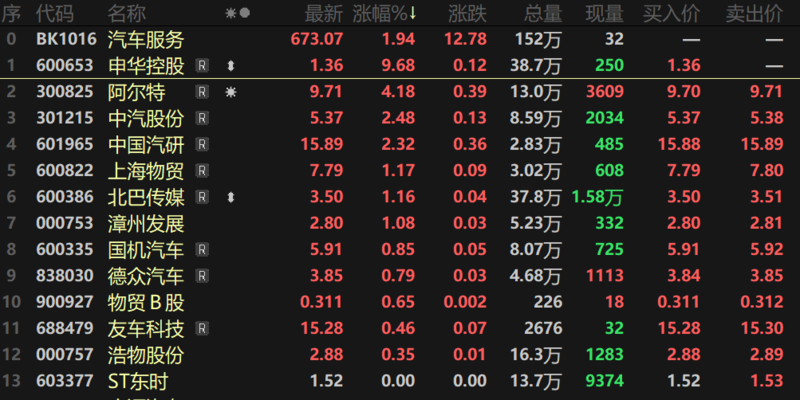Click stock code 900927

pyautogui.click(x=65, y=303)
